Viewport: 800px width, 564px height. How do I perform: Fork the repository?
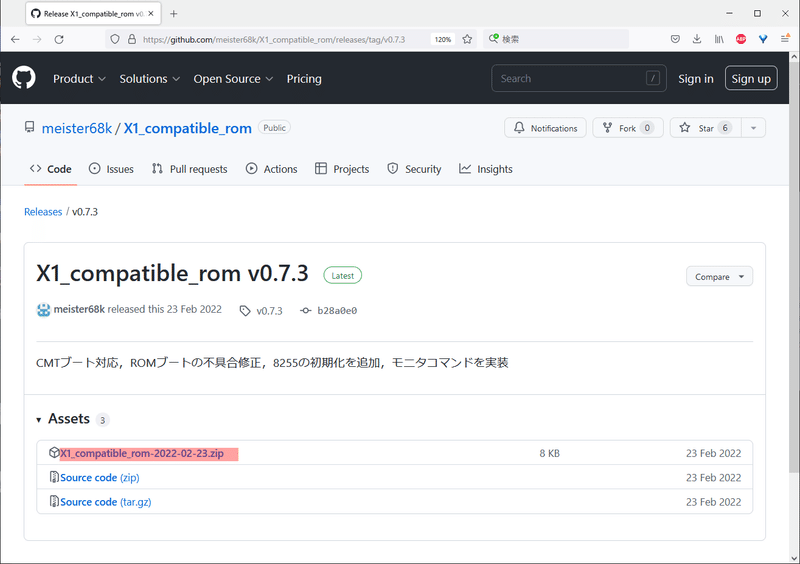point(628,128)
